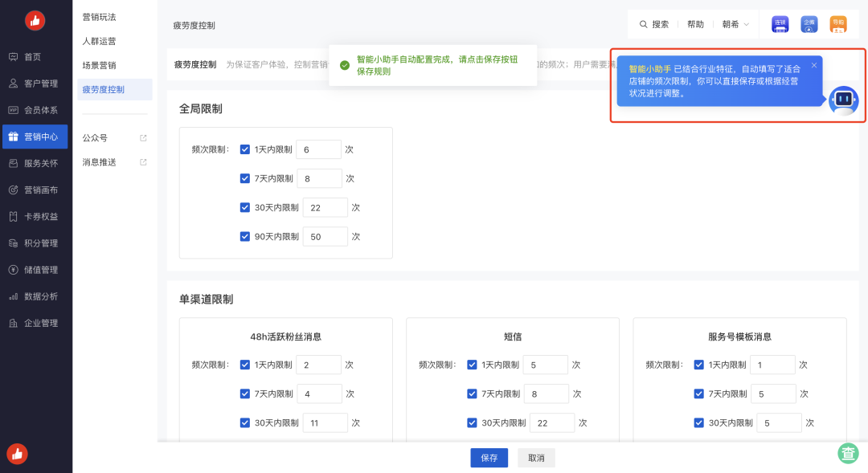
Task: Open 积分管理 from the left navigation
Action: [35, 243]
